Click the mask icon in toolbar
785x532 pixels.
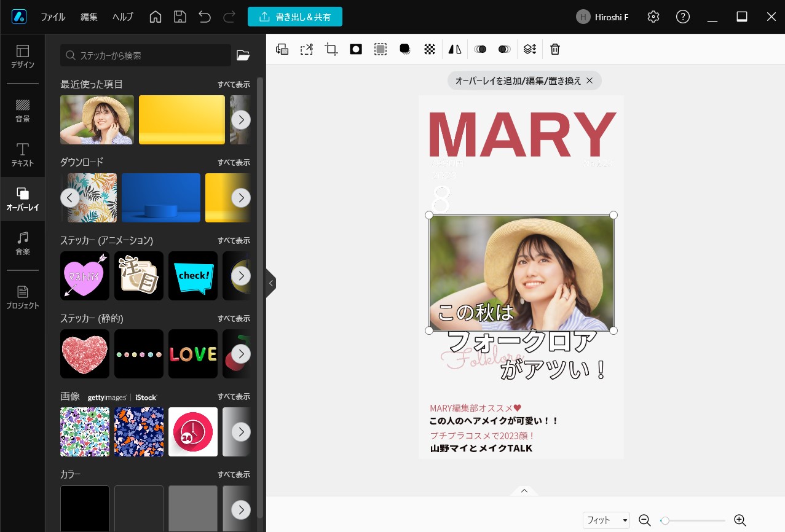[x=356, y=50]
